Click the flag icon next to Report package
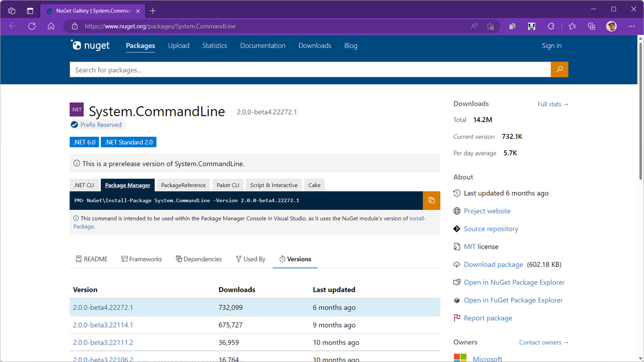 tap(457, 318)
